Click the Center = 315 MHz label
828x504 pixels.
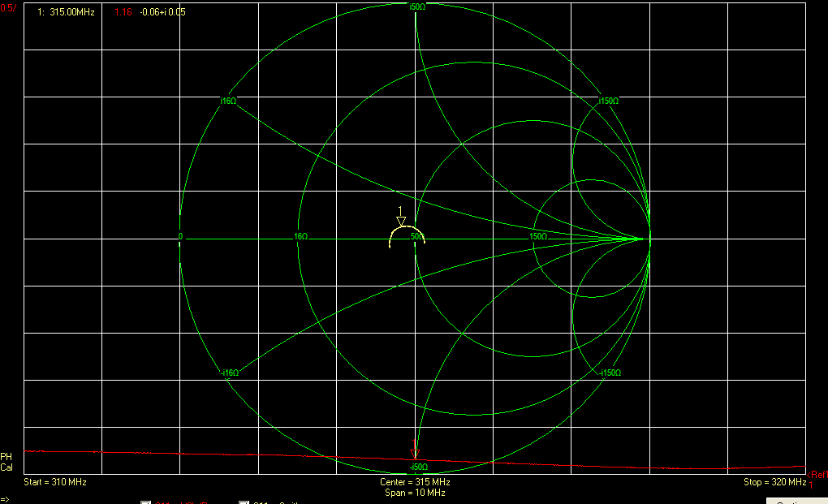415,482
